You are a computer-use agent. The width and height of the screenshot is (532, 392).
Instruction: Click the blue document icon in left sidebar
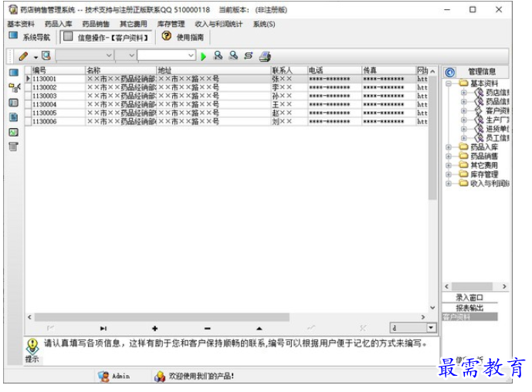coord(14,117)
